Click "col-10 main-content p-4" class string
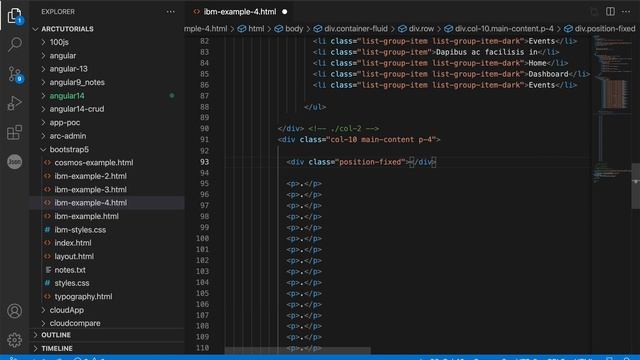The width and height of the screenshot is (640, 360). [381, 140]
